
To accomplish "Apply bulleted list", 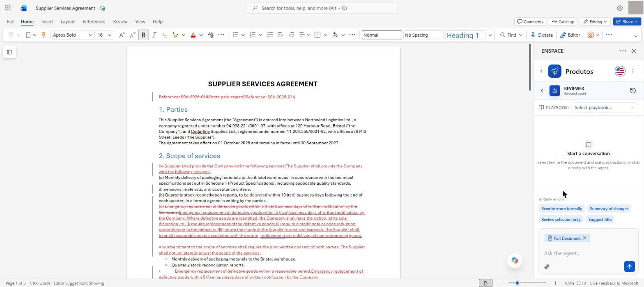I will point(235,35).
